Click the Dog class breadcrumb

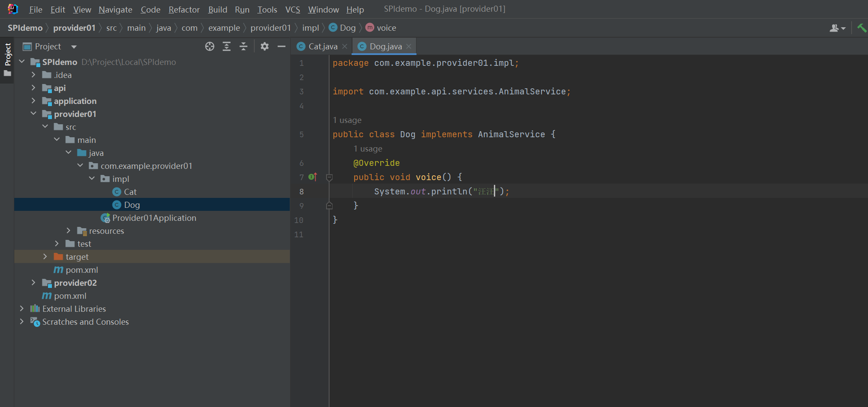click(x=343, y=28)
